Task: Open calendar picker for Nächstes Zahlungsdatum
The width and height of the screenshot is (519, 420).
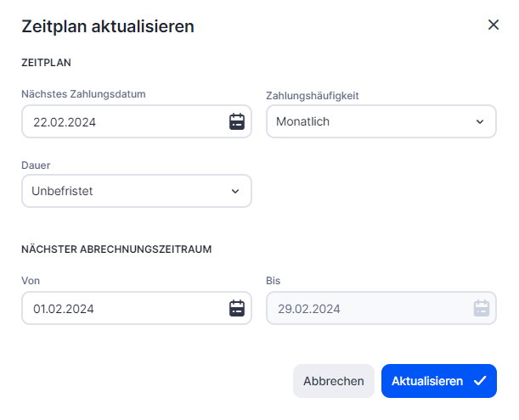Action: click(237, 121)
